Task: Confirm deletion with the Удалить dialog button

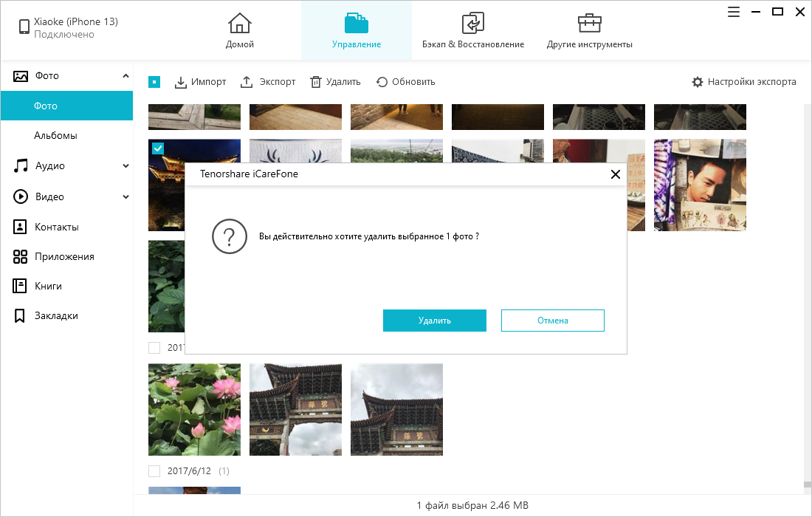Action: (x=435, y=321)
